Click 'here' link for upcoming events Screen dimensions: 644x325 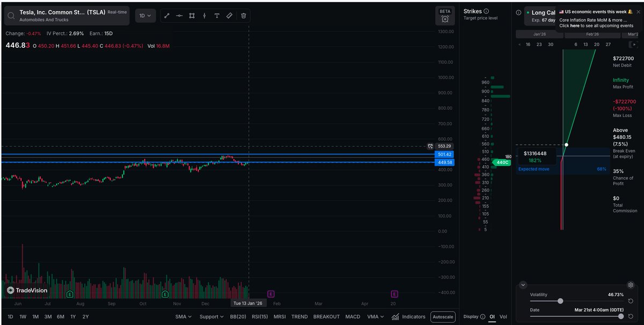(x=575, y=26)
